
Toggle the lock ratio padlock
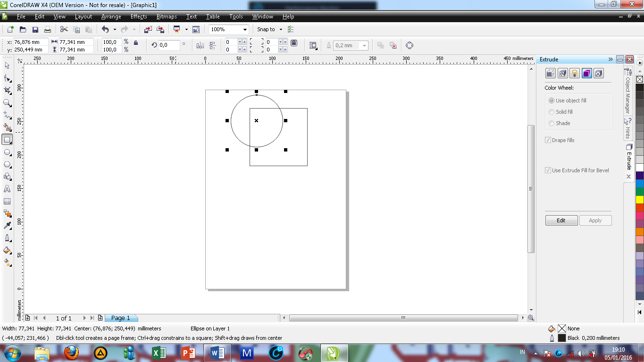pyautogui.click(x=136, y=42)
